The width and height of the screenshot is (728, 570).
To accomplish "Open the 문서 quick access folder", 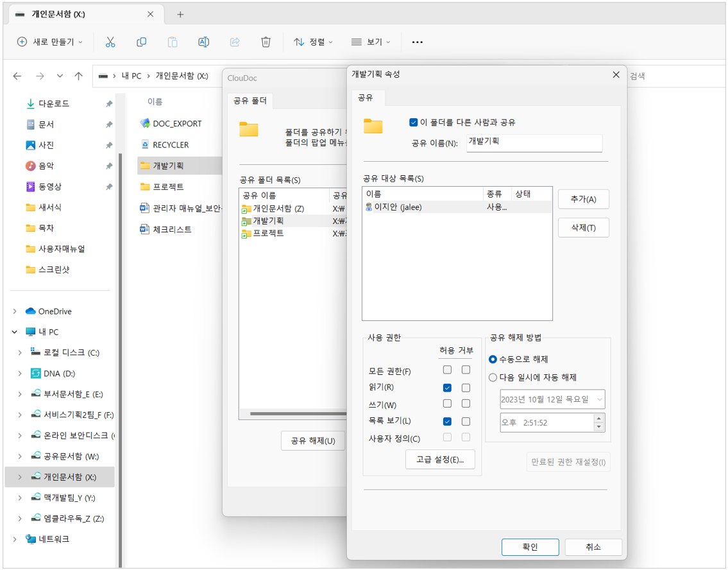I will [x=46, y=125].
